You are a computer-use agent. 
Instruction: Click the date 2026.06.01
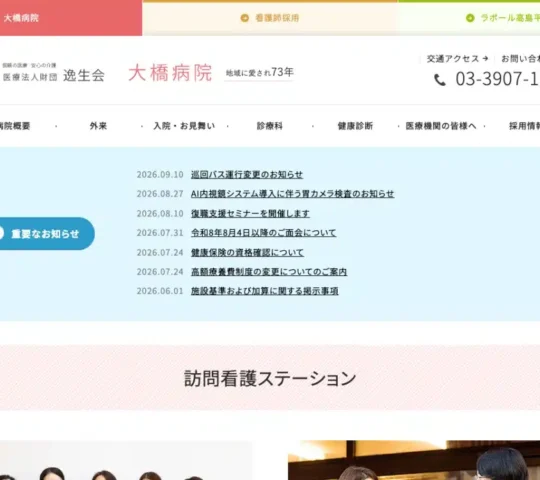point(160,291)
